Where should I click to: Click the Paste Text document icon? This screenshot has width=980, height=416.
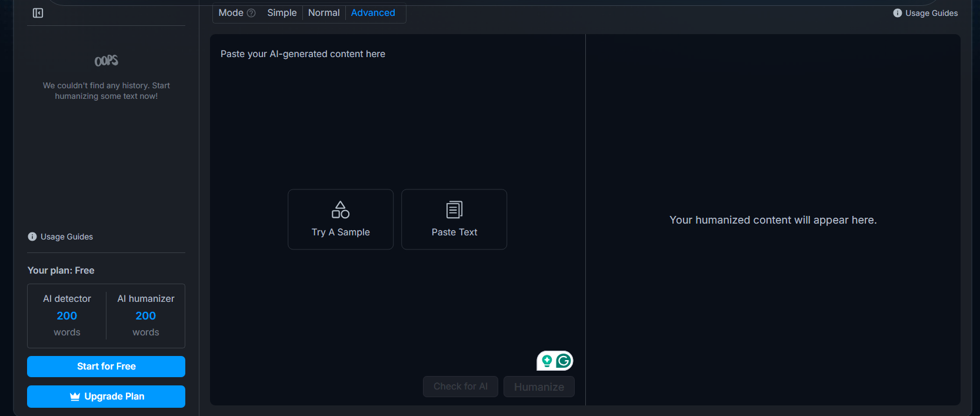[454, 209]
